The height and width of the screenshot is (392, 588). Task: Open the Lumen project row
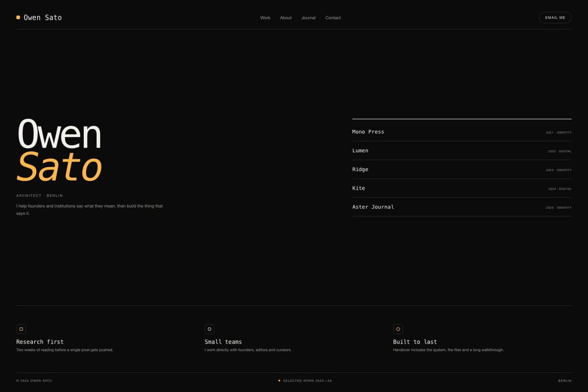[x=462, y=150]
